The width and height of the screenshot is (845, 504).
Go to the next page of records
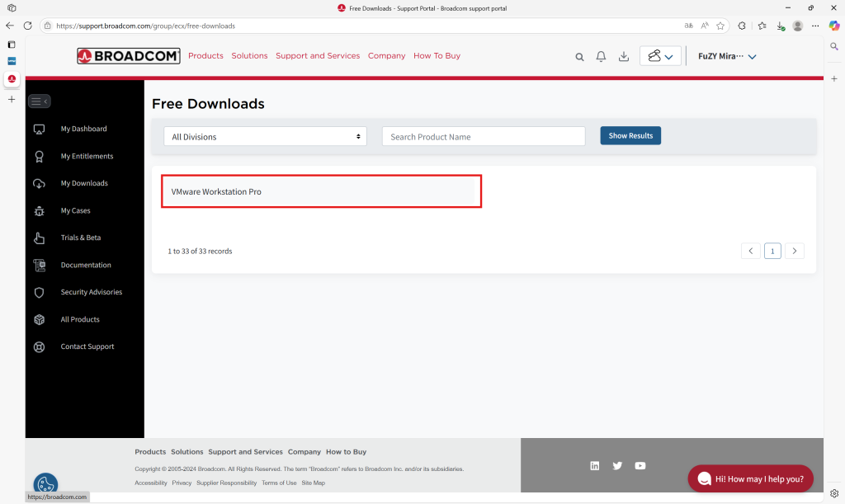(795, 251)
